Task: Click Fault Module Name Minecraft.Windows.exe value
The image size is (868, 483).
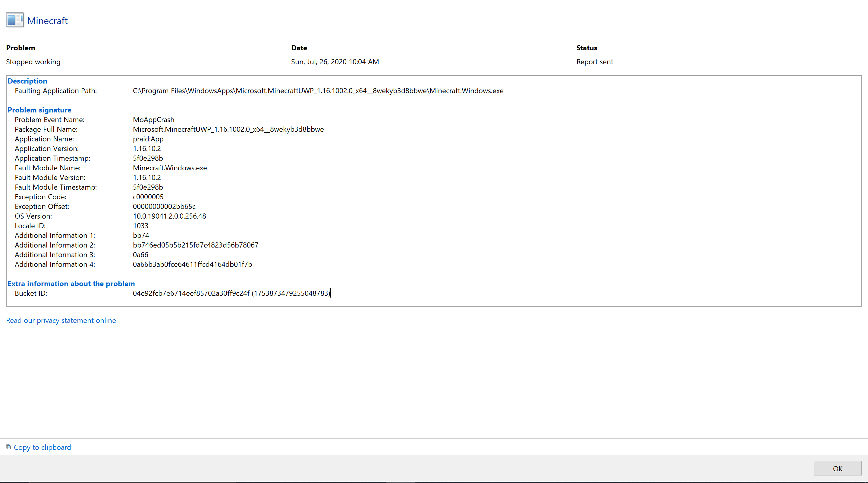Action: (169, 168)
